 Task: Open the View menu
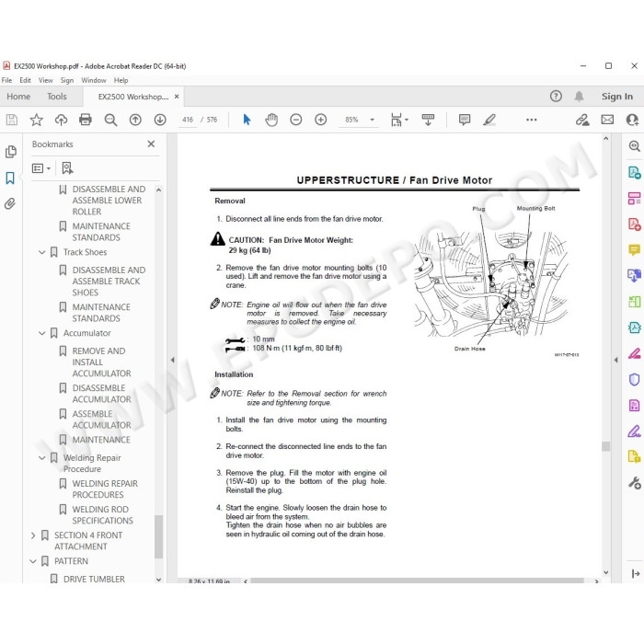coord(46,80)
